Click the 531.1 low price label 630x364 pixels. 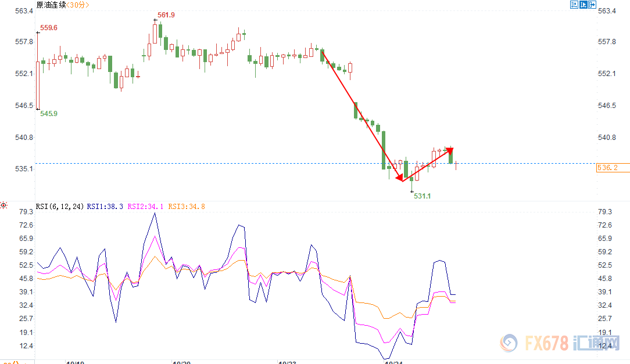[x=422, y=196]
